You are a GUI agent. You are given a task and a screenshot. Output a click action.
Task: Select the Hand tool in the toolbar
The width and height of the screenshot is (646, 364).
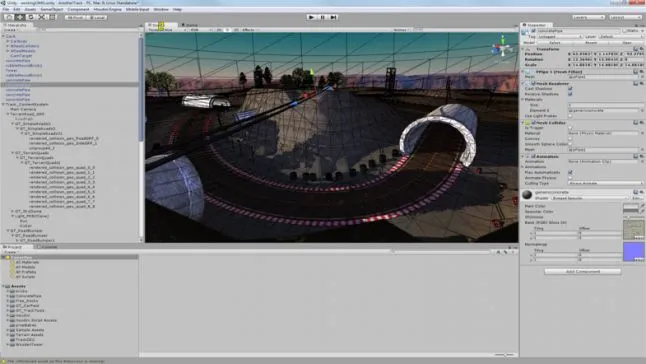(x=9, y=17)
